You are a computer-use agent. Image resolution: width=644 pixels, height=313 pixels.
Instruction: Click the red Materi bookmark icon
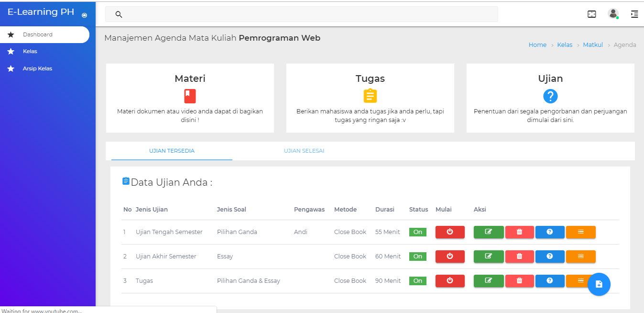point(190,96)
